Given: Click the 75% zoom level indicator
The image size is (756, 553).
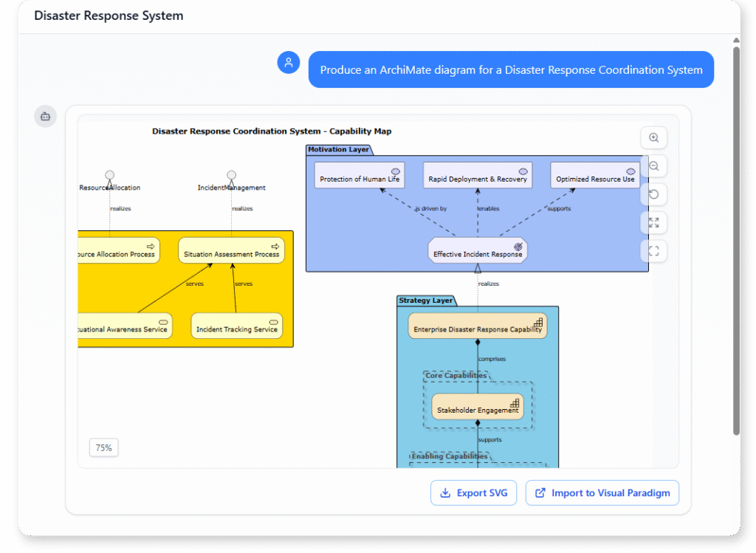Looking at the screenshot, I should (x=103, y=447).
